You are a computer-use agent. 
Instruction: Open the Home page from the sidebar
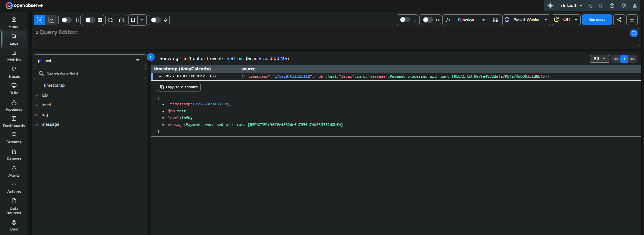[14, 23]
